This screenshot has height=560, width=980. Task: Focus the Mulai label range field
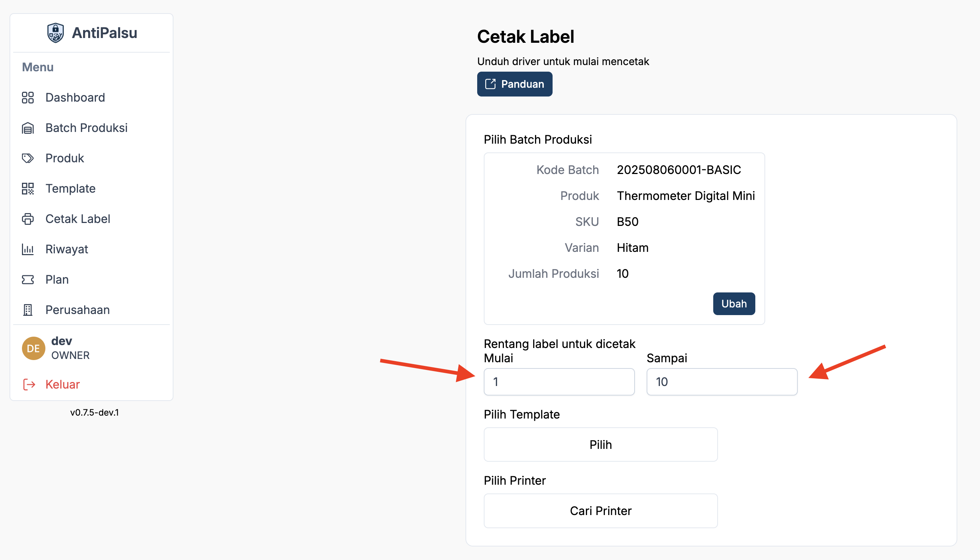tap(558, 382)
